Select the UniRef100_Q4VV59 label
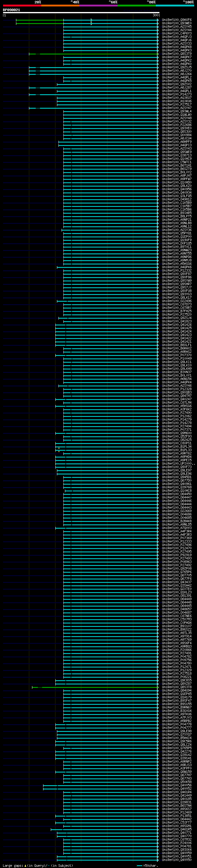The width and height of the screenshot is (197, 868). coord(176,853)
